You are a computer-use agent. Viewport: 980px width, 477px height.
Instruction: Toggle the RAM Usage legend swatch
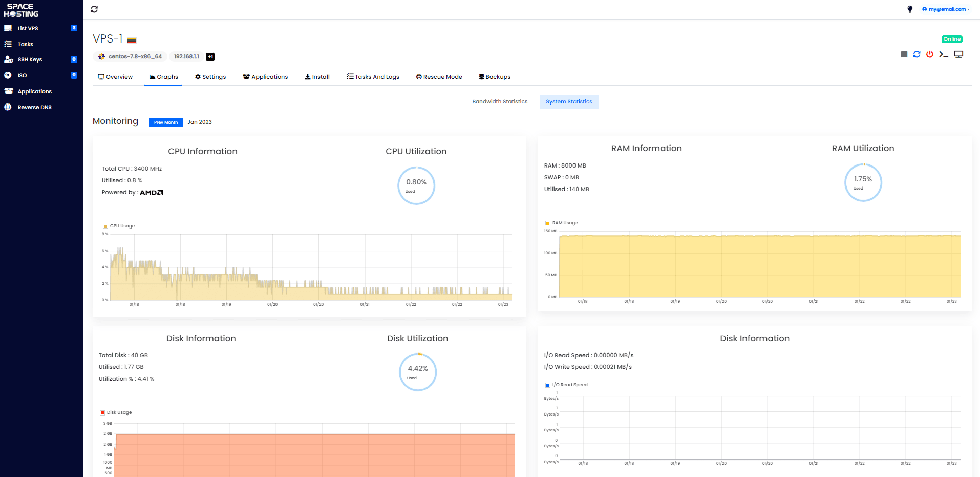(x=548, y=223)
